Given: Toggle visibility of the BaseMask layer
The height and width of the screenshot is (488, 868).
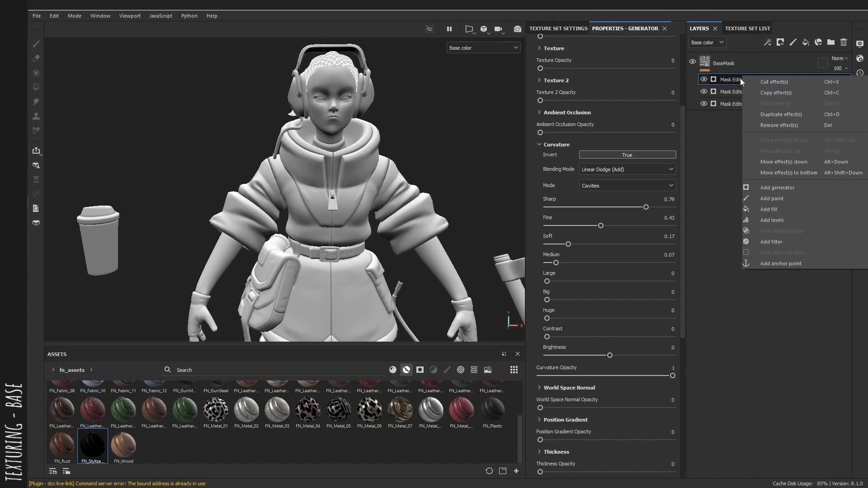Looking at the screenshot, I should [693, 61].
